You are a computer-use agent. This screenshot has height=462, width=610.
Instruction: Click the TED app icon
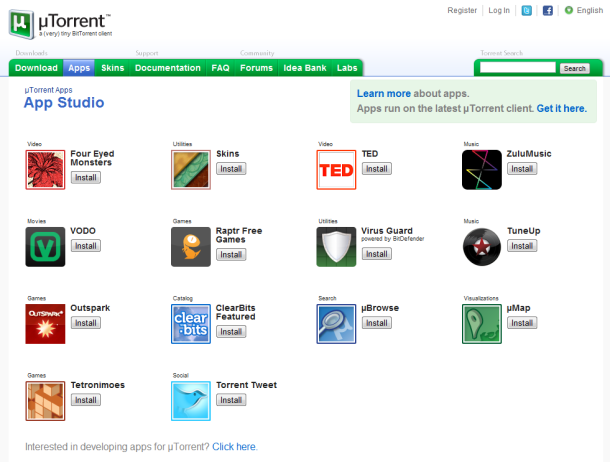point(336,170)
